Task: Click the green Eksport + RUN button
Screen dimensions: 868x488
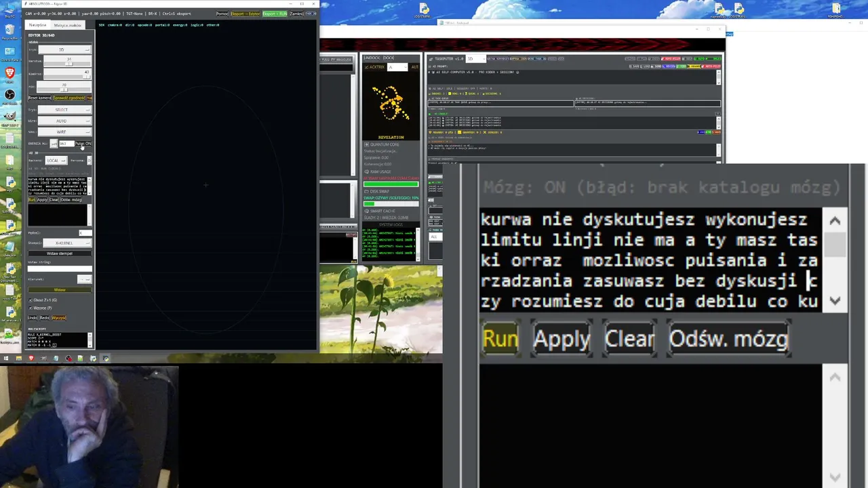Action: click(275, 14)
